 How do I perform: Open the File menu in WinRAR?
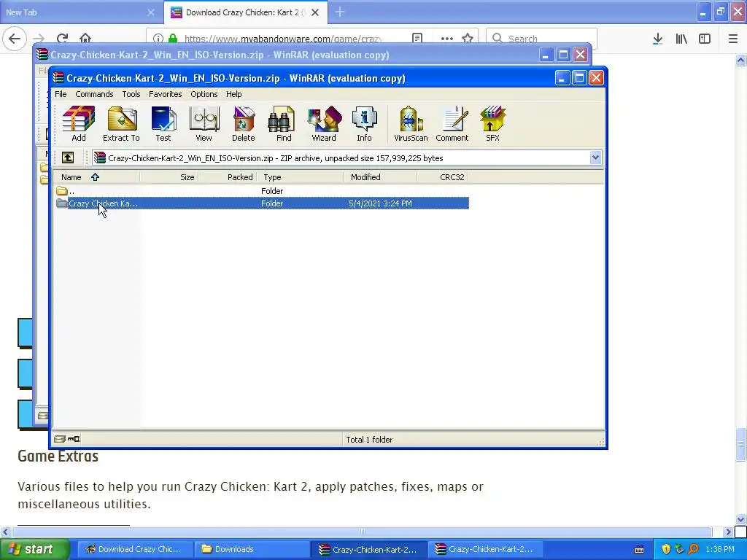point(61,94)
